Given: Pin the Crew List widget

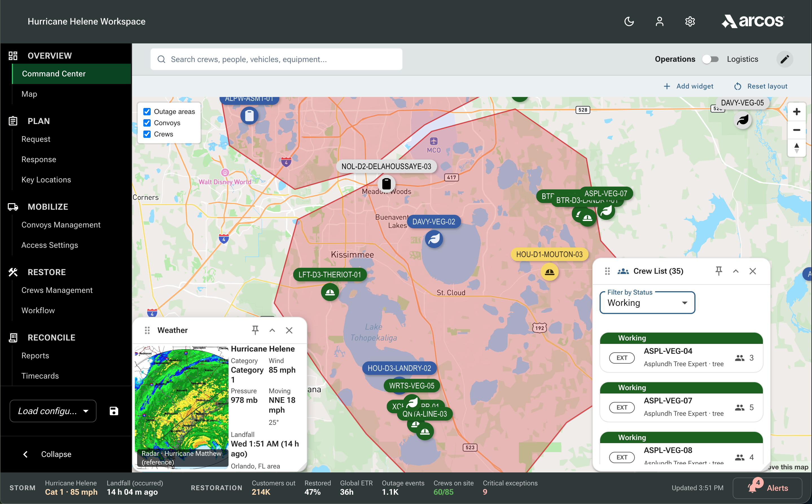Looking at the screenshot, I should tap(719, 271).
